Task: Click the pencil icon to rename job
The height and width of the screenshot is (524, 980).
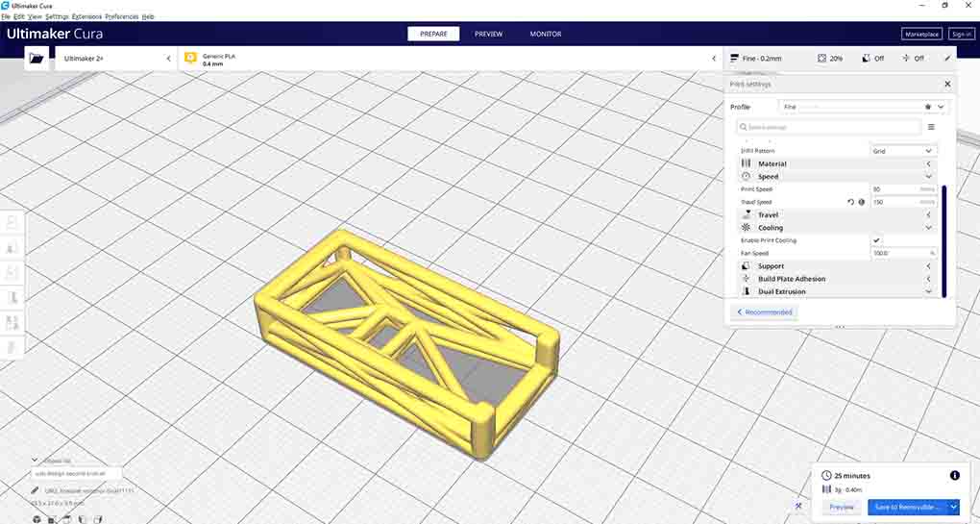Action: point(36,491)
